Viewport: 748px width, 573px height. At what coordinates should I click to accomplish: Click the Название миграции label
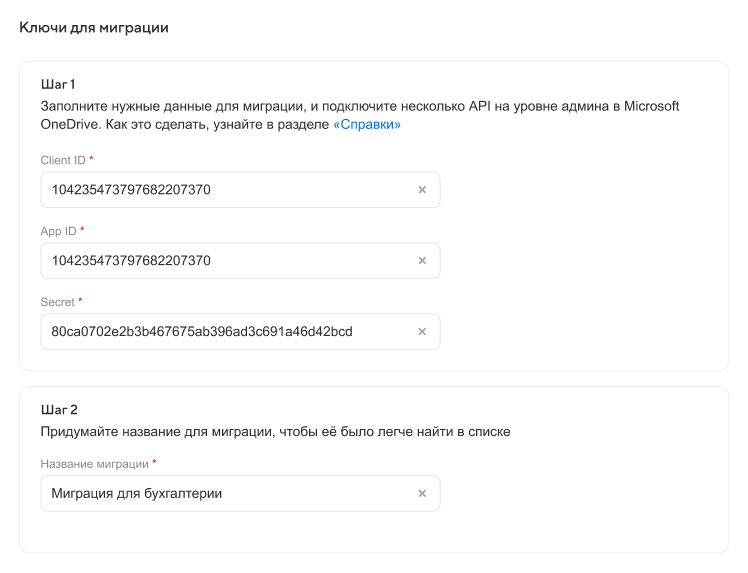(94, 464)
